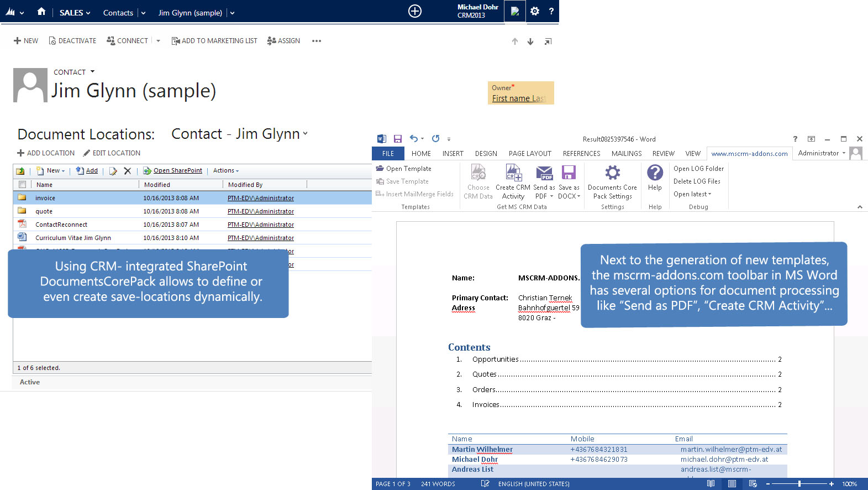
Task: Open Documents Core Pack Settings gear
Action: point(612,173)
